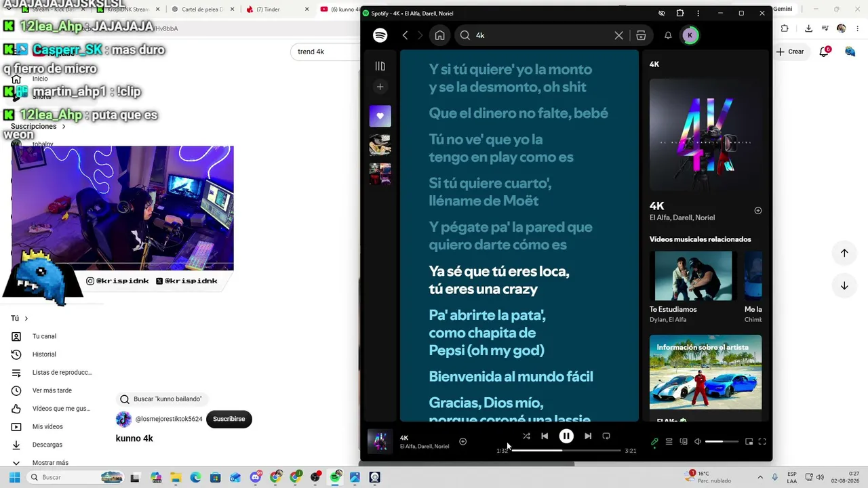Click the El Alfa, Darell, Noriel link in right panel
This screenshot has width=868, height=488.
point(682,218)
